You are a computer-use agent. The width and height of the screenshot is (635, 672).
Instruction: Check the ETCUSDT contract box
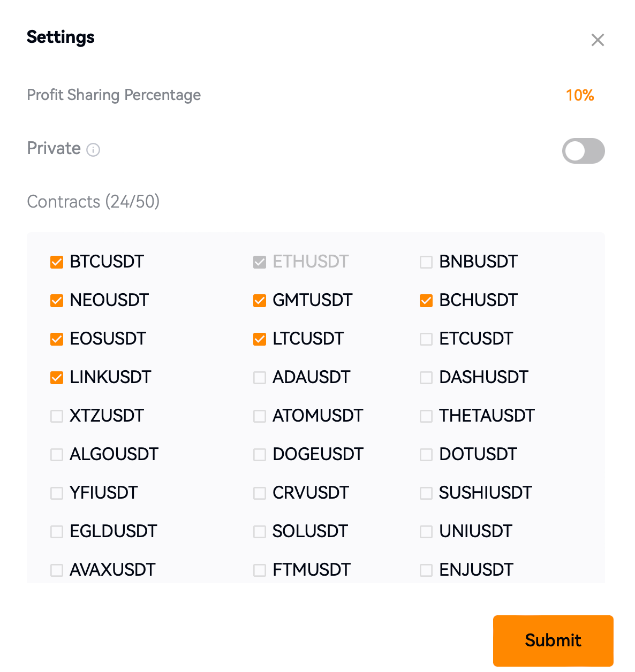pyautogui.click(x=426, y=339)
